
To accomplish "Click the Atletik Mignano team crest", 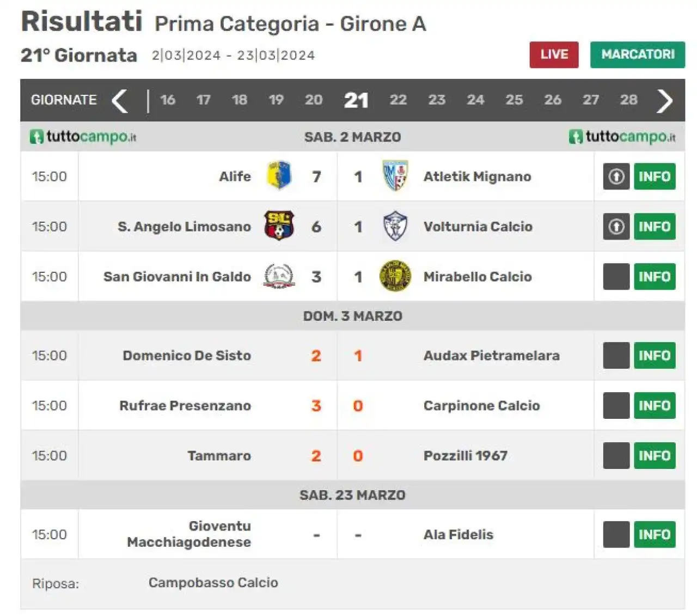I will [395, 176].
